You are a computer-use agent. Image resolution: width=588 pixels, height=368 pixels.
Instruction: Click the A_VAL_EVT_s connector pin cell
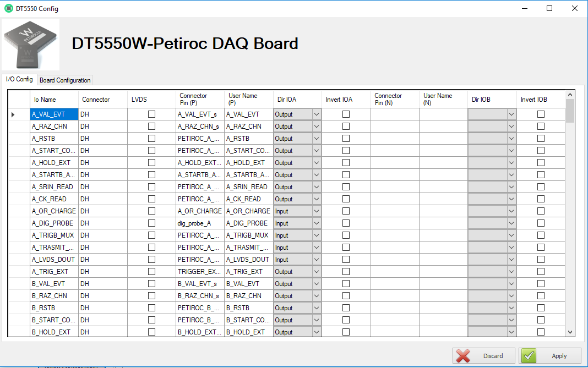click(x=200, y=114)
